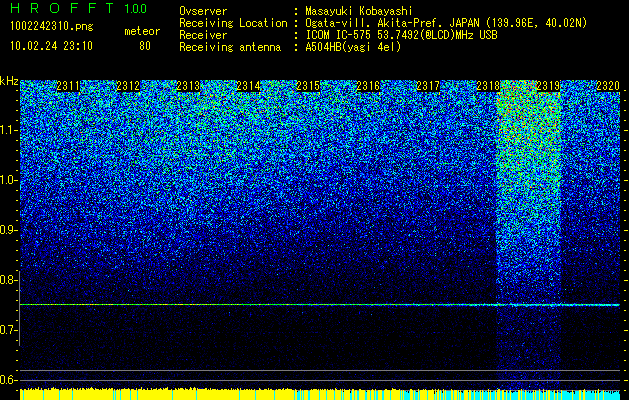Click the 1.1 frequency axis label
Screen dimensions: 629x400
[9, 130]
